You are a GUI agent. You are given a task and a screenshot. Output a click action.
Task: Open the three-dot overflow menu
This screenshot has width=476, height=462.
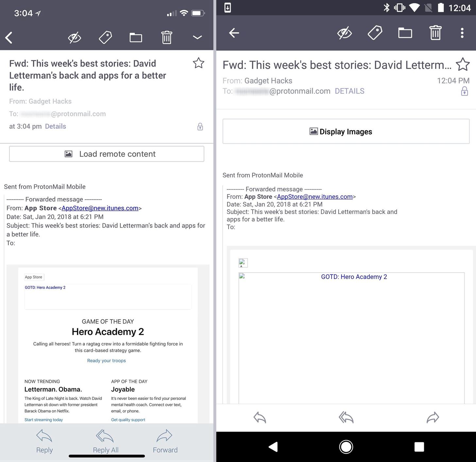click(462, 33)
